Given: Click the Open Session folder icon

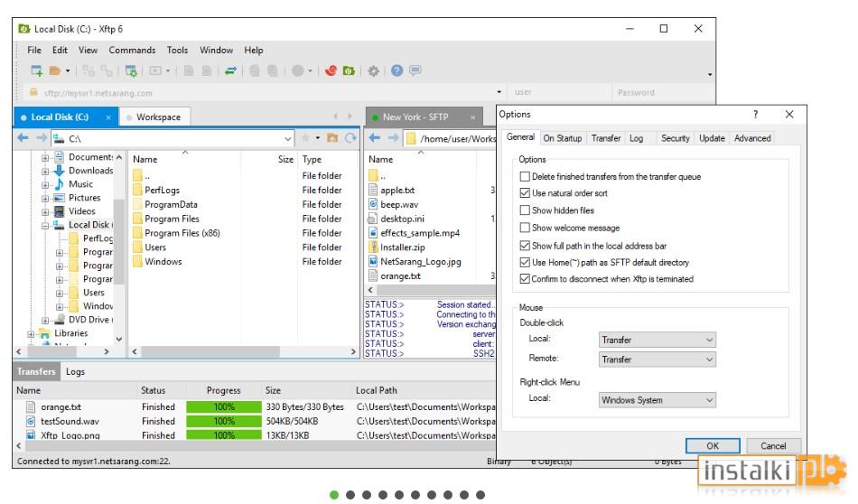Looking at the screenshot, I should point(55,70).
